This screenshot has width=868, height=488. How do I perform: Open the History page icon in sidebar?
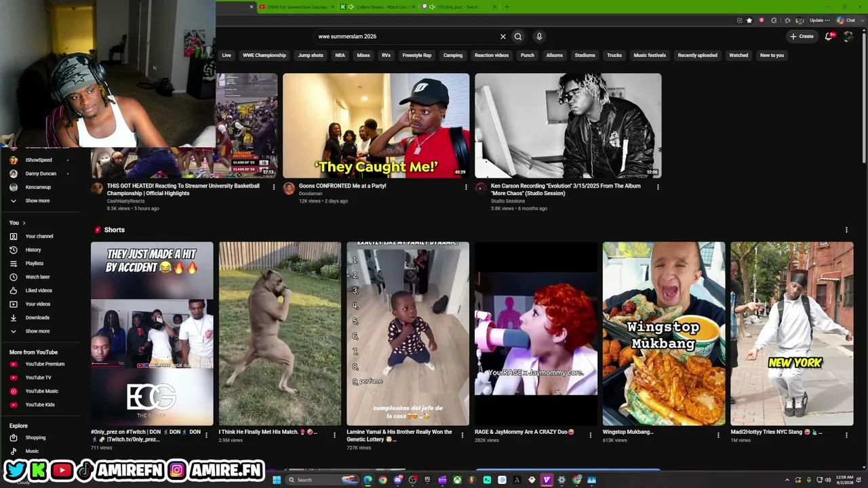pyautogui.click(x=13, y=250)
